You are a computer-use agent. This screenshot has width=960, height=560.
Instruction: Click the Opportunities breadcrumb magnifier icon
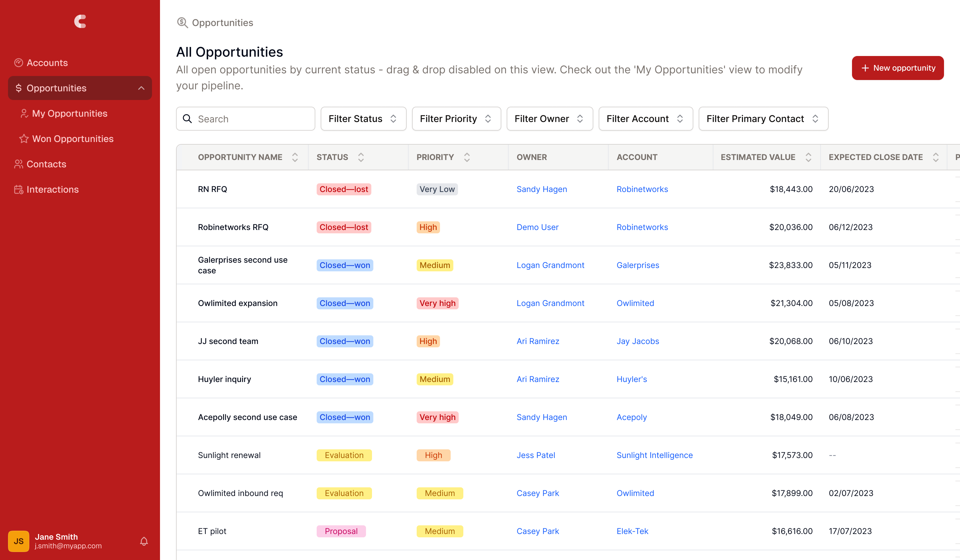point(182,23)
